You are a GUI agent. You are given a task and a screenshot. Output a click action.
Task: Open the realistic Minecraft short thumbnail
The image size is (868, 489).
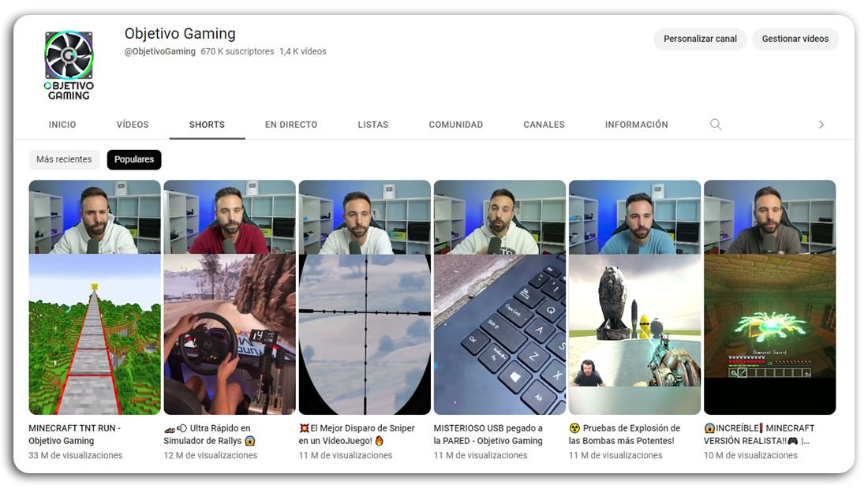(769, 297)
